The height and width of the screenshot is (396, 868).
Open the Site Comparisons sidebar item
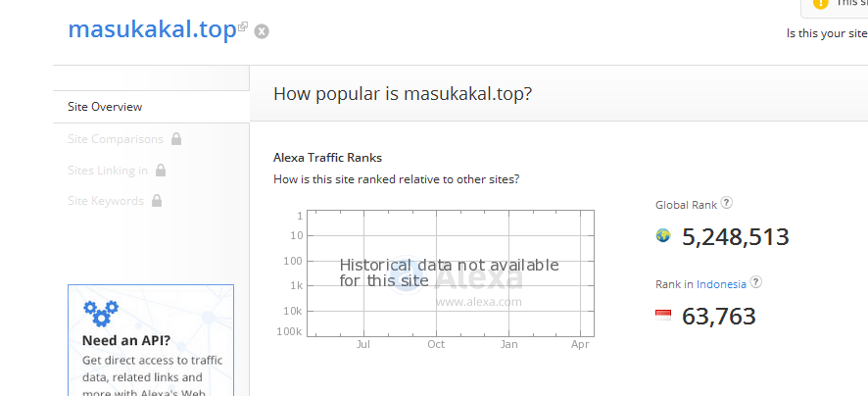[116, 139]
